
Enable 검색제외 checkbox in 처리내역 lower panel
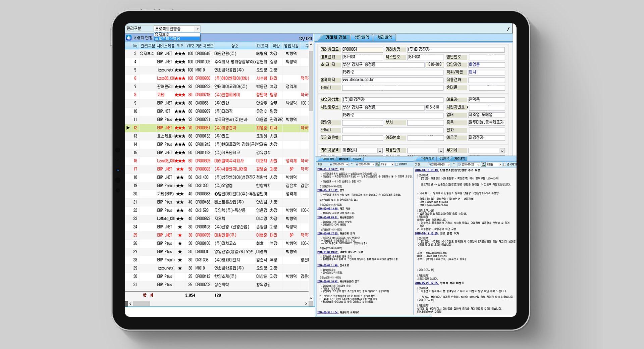coord(505,164)
